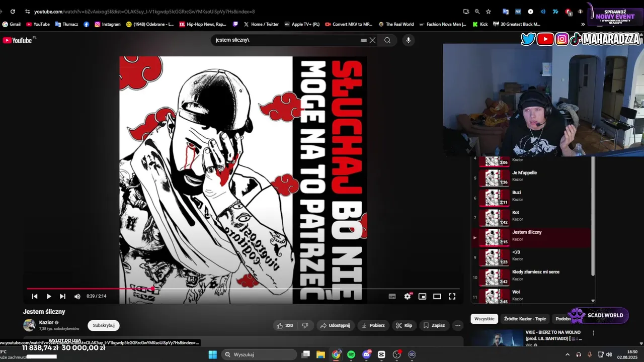Open options menu for VKIE video
The width and height of the screenshot is (644, 362).
tap(593, 333)
